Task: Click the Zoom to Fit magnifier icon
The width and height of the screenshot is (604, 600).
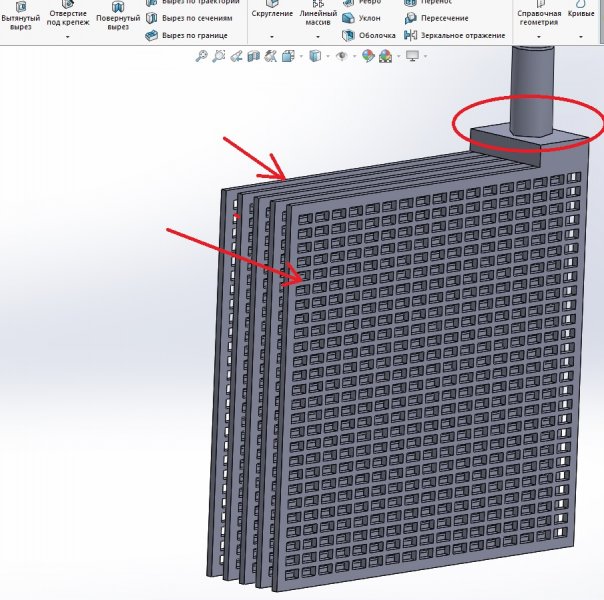Action: click(x=201, y=56)
